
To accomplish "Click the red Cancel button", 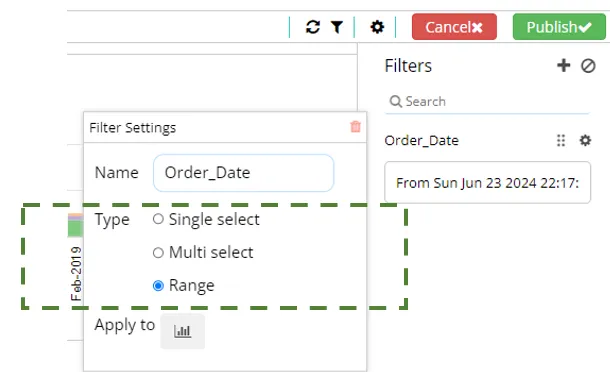I will [454, 27].
